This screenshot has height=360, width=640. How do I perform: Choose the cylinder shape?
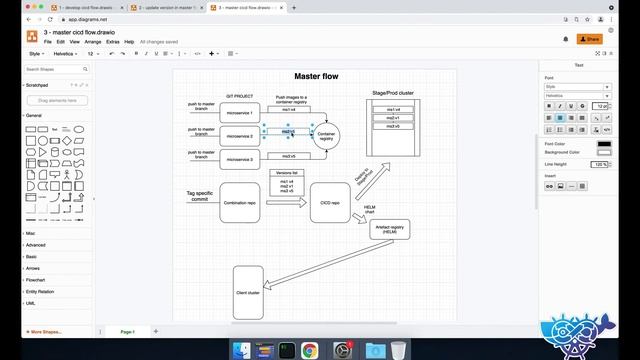point(55,152)
